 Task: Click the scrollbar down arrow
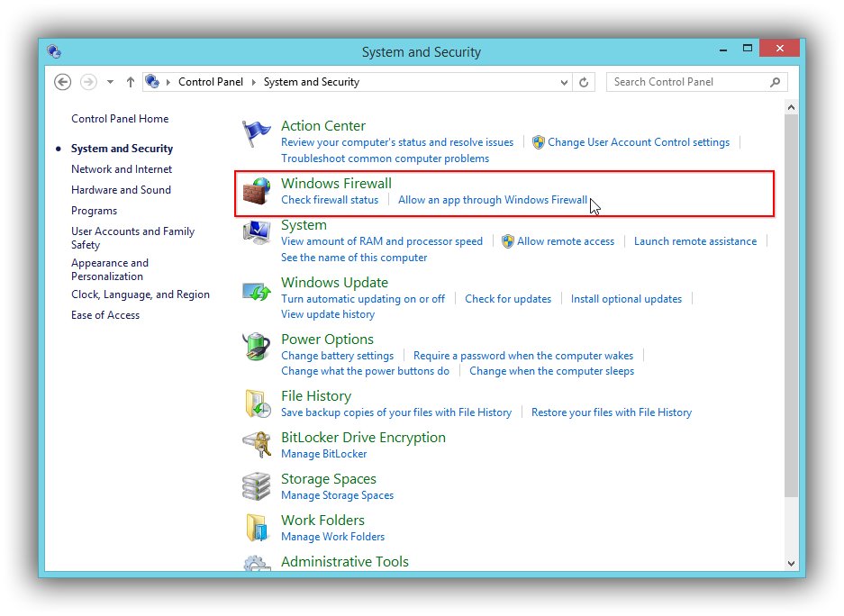coord(791,564)
